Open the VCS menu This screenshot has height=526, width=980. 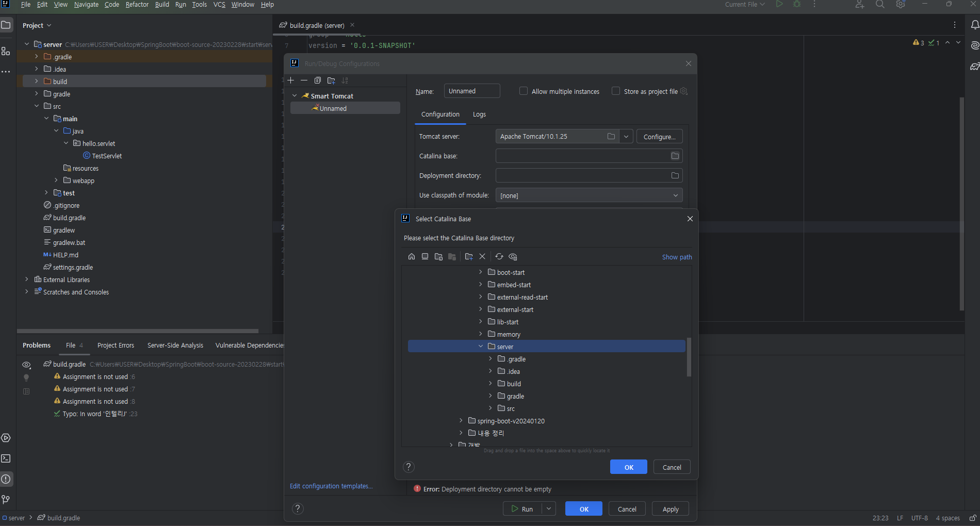tap(219, 5)
